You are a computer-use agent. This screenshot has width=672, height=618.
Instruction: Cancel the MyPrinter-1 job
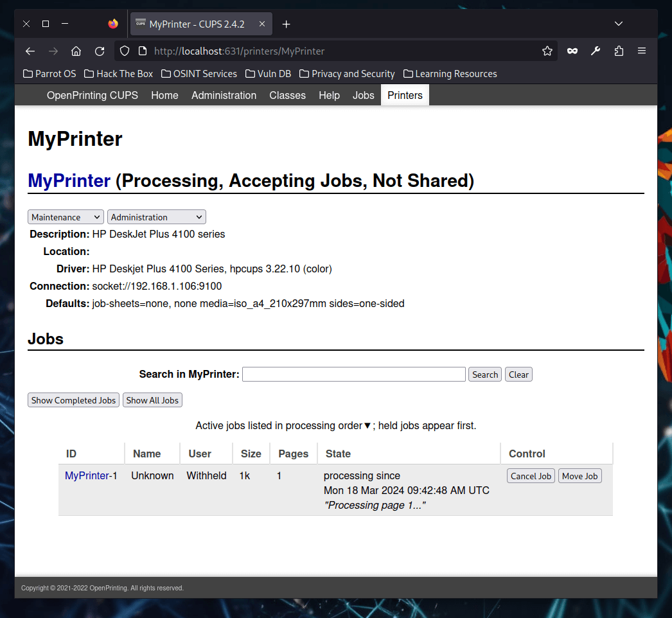[531, 476]
